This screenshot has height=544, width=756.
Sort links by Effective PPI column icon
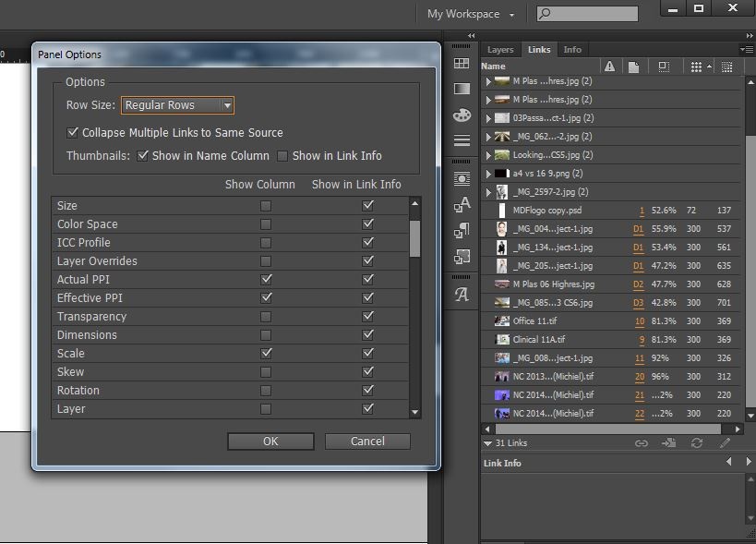(x=726, y=66)
